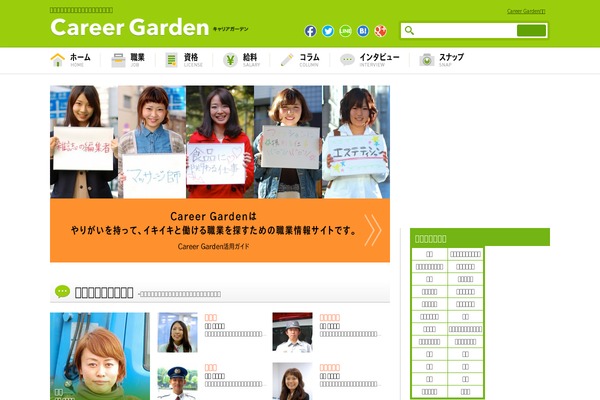Viewport: 600px width, 400px height.
Task: Click the green search submit button
Action: tap(531, 31)
